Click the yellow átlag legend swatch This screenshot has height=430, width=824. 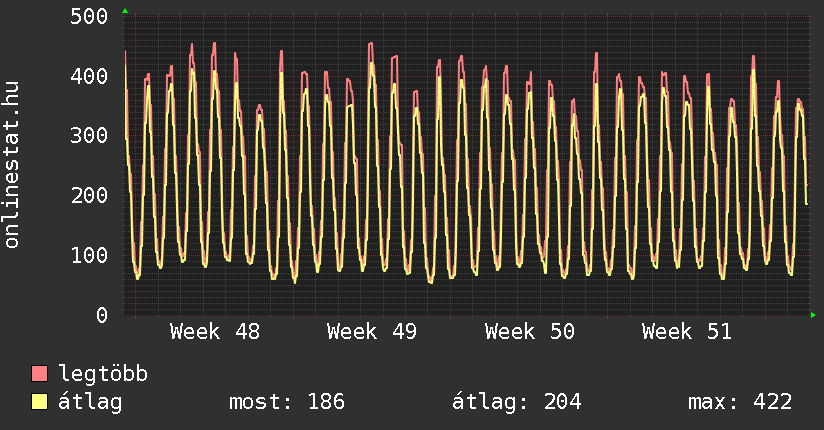[x=39, y=402]
